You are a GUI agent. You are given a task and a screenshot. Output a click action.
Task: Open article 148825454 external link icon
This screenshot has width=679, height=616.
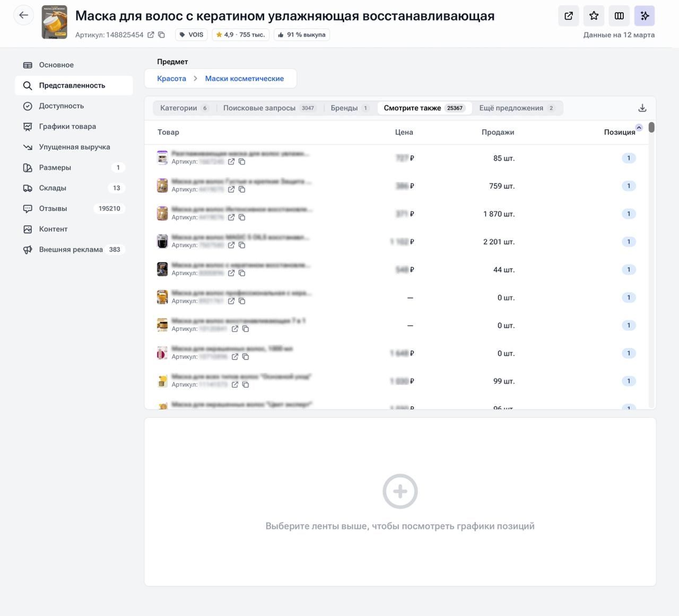tap(151, 35)
